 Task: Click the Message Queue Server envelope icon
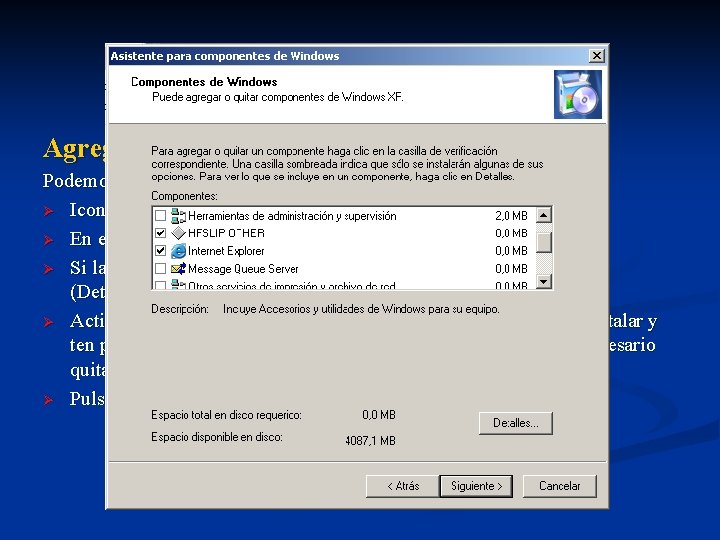point(178,269)
